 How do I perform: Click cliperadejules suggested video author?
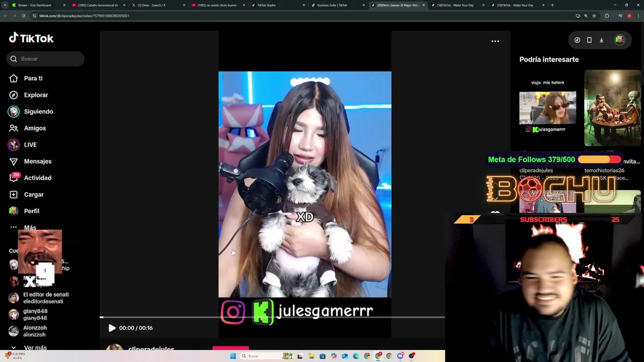point(536,170)
